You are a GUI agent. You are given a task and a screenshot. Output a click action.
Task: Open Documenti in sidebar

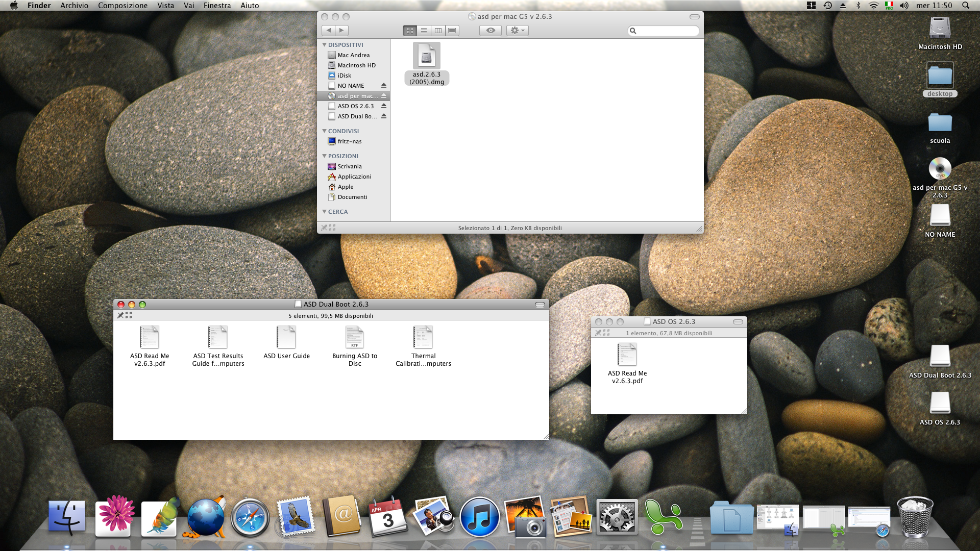[x=353, y=197]
